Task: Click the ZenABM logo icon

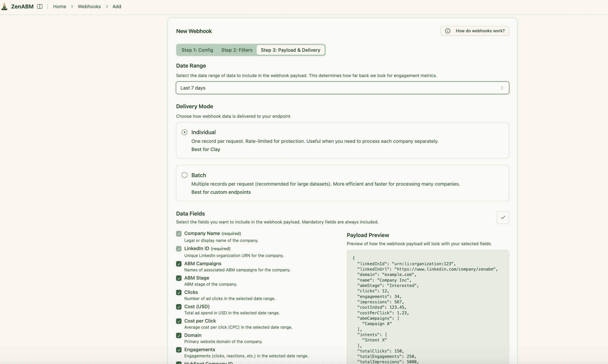Action: pos(5,6)
